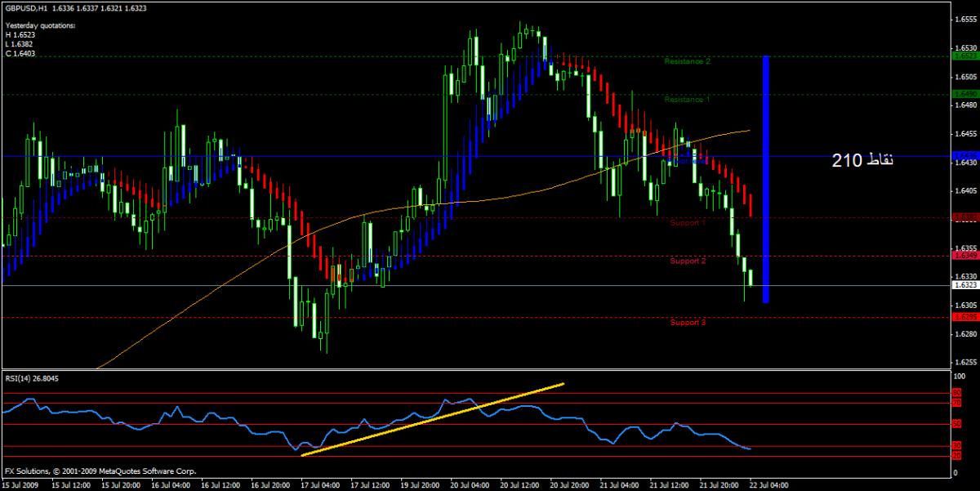Viewport: 980px width, 491px height.
Task: Click the Support 3 level label
Action: coord(688,323)
